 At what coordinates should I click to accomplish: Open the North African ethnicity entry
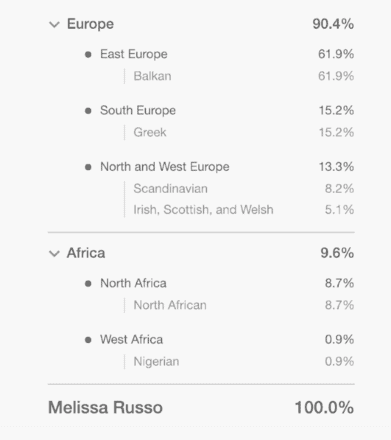170,305
